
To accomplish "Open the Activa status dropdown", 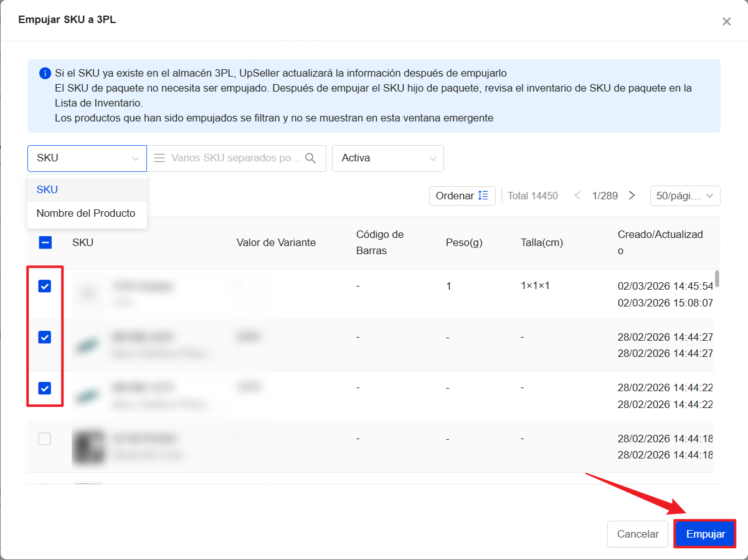I will [387, 158].
